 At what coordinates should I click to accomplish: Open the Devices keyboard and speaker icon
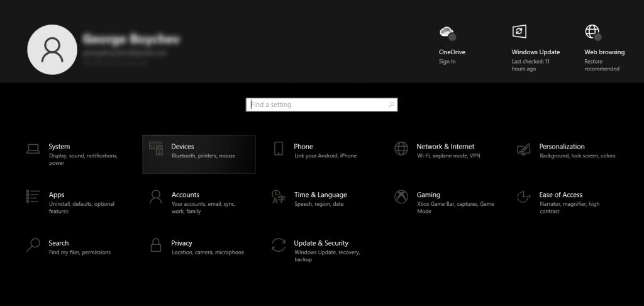156,149
